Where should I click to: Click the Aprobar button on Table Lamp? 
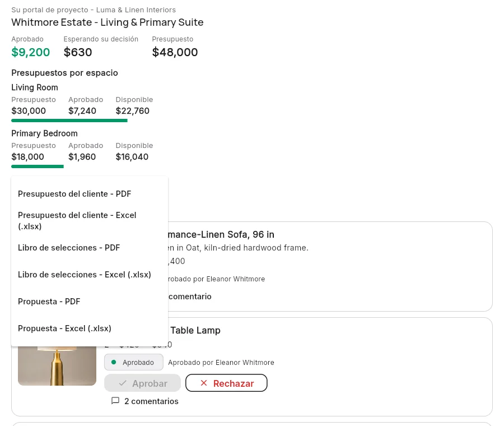[142, 383]
